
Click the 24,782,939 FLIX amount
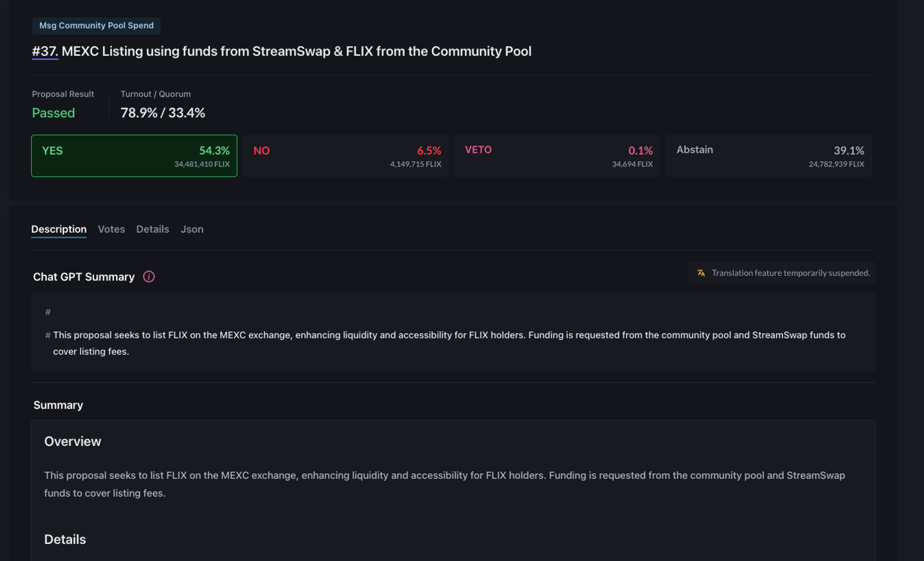[836, 164]
